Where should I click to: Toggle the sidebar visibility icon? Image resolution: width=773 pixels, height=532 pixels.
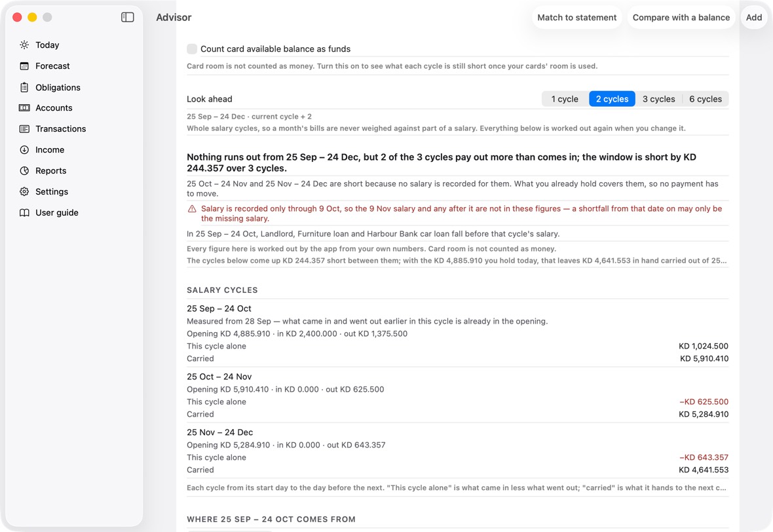click(x=127, y=17)
